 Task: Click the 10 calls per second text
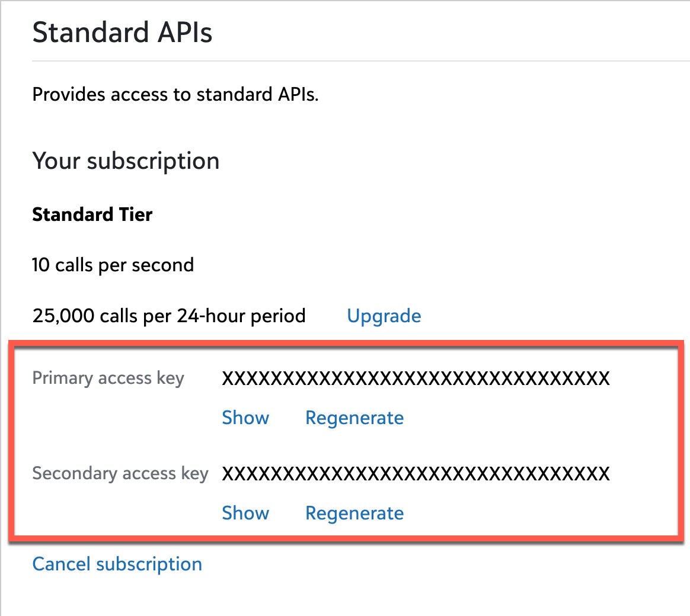113,265
